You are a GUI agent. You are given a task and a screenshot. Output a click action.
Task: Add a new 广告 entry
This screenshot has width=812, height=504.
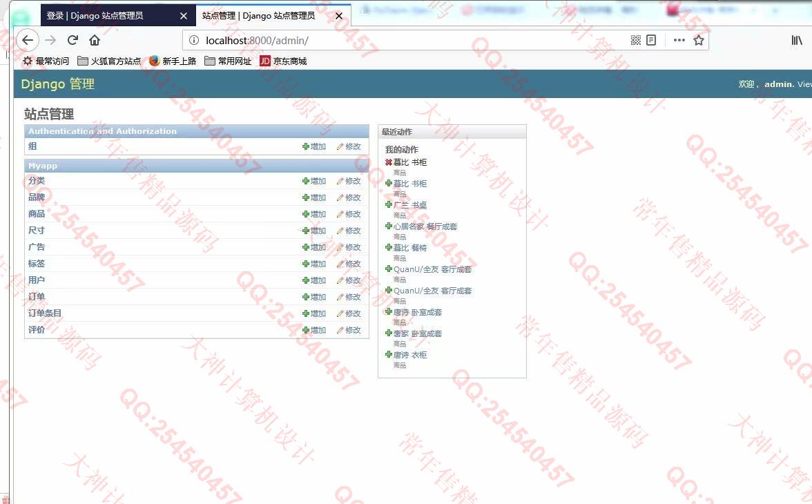pos(313,247)
